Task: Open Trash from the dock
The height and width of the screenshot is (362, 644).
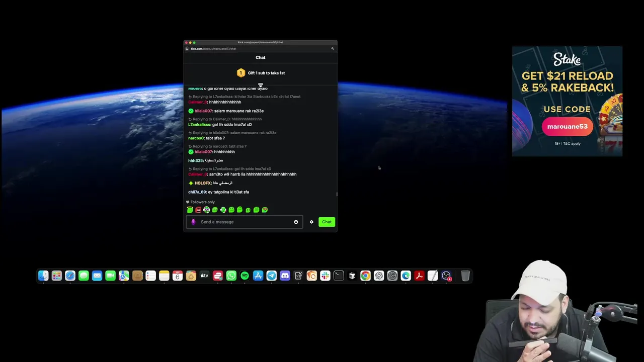Action: (x=465, y=276)
